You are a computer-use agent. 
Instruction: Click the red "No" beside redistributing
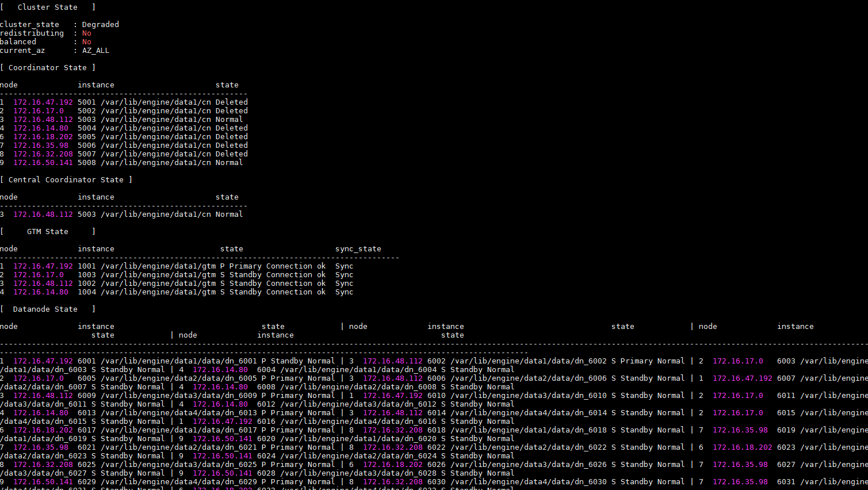87,33
